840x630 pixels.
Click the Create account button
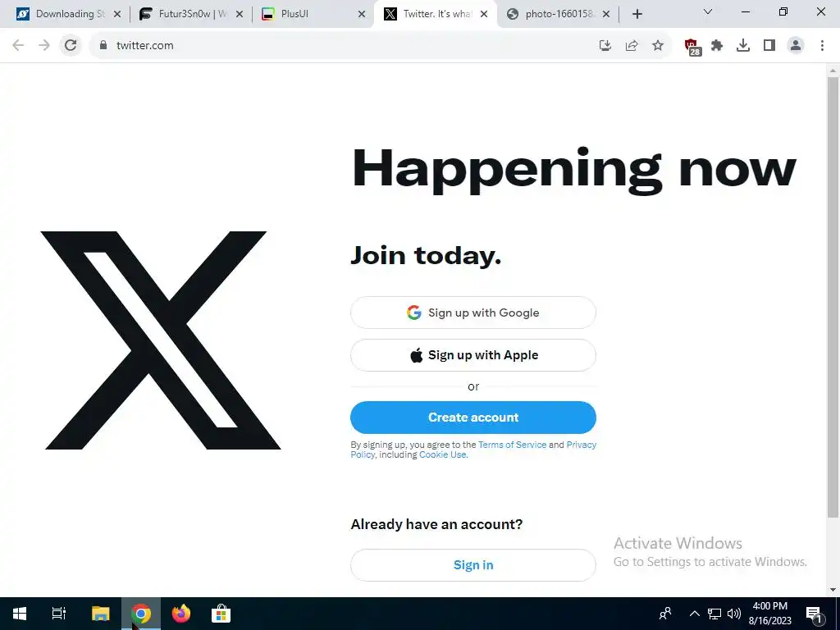click(473, 418)
